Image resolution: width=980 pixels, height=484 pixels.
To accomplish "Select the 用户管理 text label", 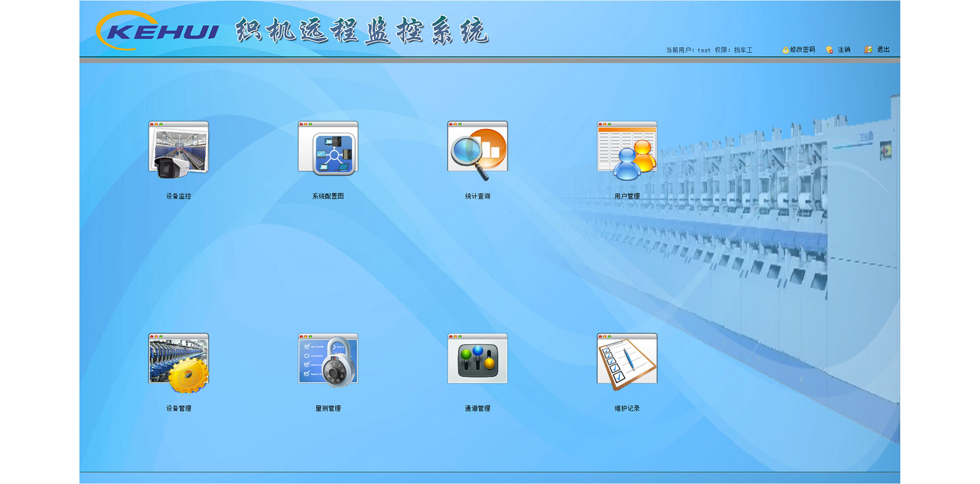I will tap(627, 196).
